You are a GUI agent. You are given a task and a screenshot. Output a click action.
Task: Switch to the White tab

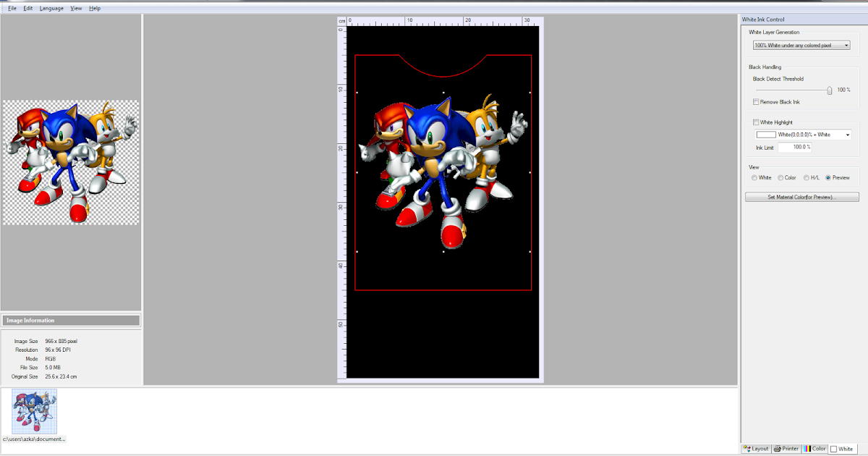[x=843, y=449]
